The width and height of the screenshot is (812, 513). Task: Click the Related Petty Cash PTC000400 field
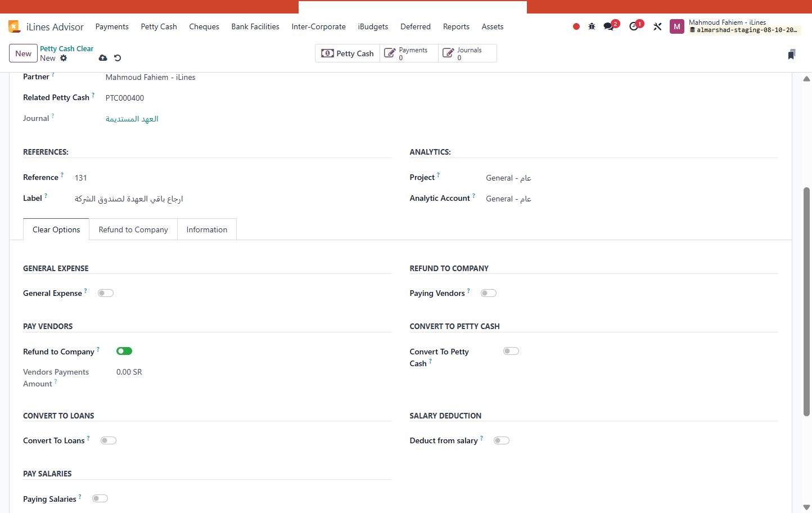(x=125, y=98)
